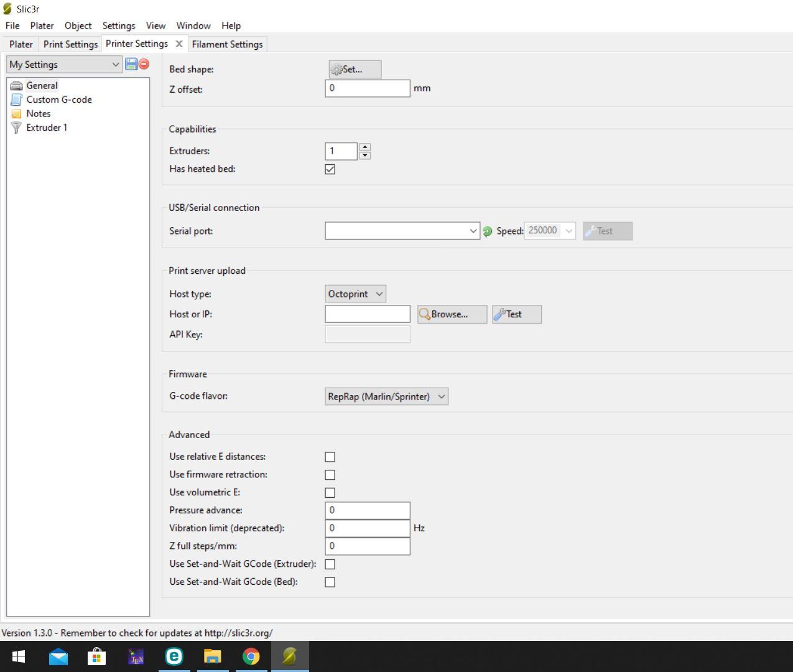Save the current printer preset icon
The height and width of the screenshot is (672, 793).
click(x=131, y=64)
